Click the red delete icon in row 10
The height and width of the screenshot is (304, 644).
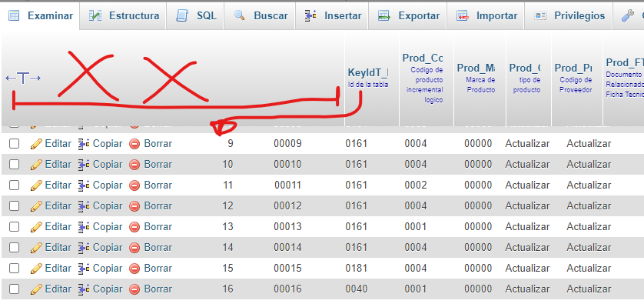pyautogui.click(x=134, y=164)
